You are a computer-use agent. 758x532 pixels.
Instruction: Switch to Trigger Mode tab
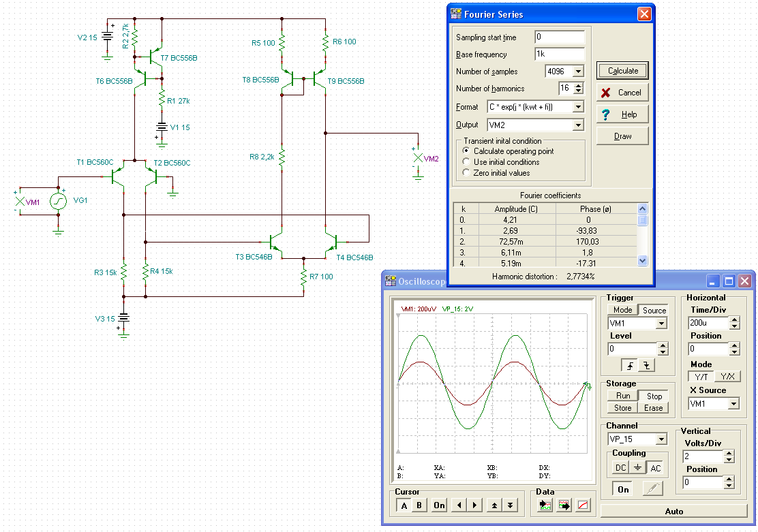[x=622, y=310]
